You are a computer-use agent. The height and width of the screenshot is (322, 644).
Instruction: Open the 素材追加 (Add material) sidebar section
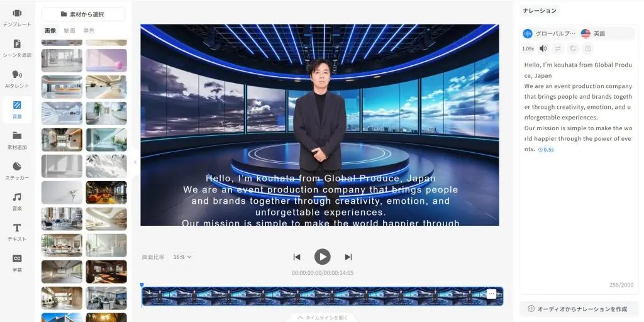[x=17, y=140]
